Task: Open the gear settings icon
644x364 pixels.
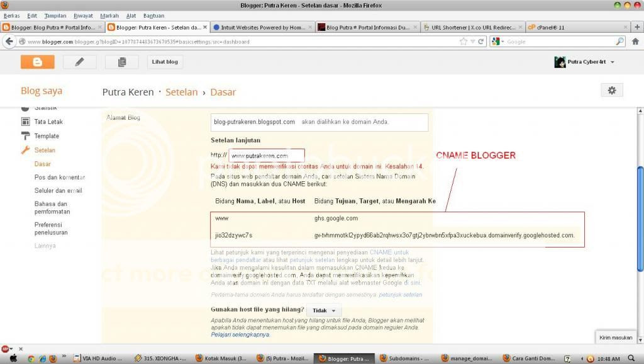Action: click(611, 91)
